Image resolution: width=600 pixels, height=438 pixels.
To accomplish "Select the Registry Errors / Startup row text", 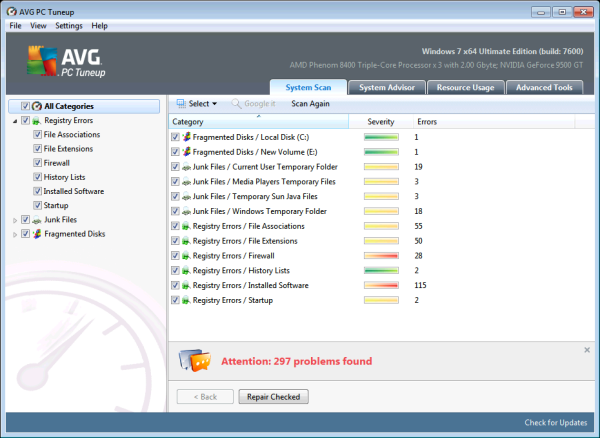I will point(233,300).
